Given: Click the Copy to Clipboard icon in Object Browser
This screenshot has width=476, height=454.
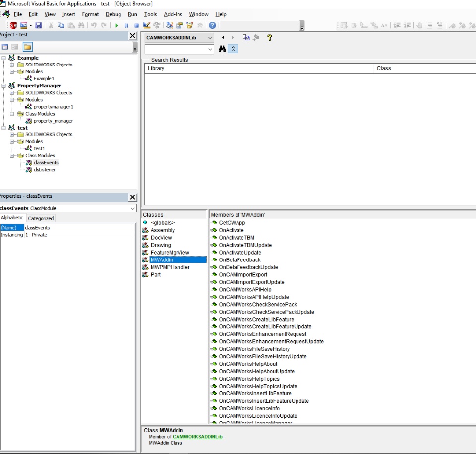Looking at the screenshot, I should [245, 37].
